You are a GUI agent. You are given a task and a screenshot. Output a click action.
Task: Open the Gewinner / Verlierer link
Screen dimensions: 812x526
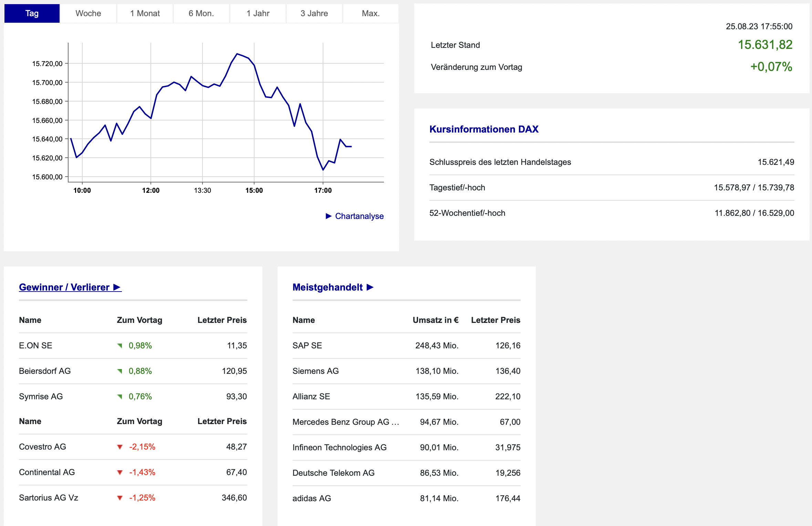click(64, 287)
